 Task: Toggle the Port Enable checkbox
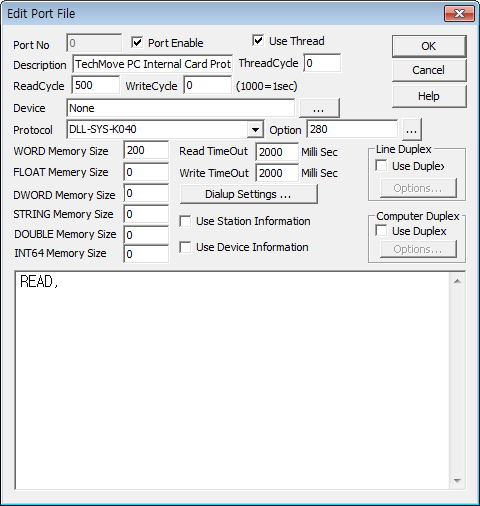(137, 43)
